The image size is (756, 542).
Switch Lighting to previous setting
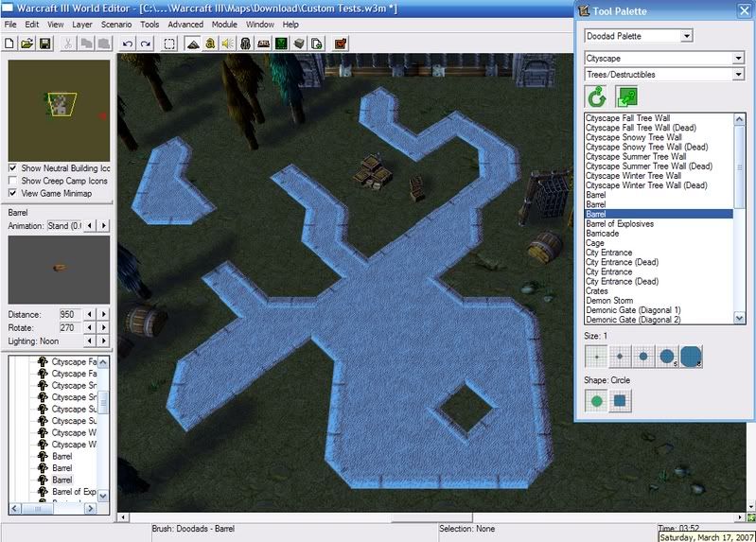pyautogui.click(x=90, y=341)
